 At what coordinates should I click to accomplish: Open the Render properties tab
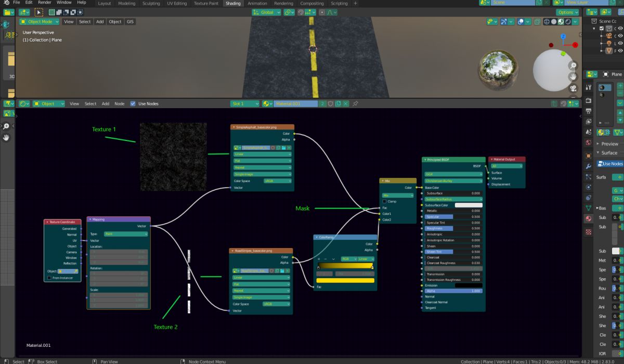click(588, 100)
